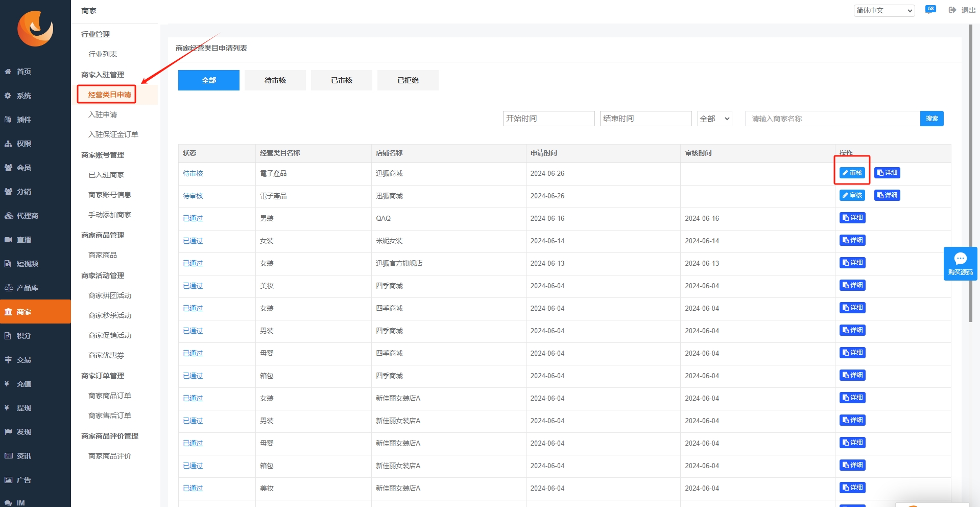
Task: Open 详细 for the 米妮女装 row
Action: point(852,240)
